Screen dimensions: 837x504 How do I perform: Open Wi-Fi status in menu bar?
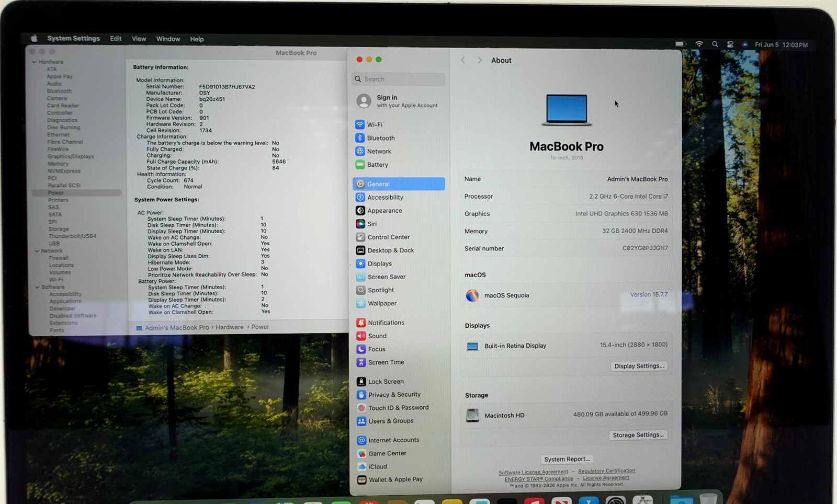(699, 44)
